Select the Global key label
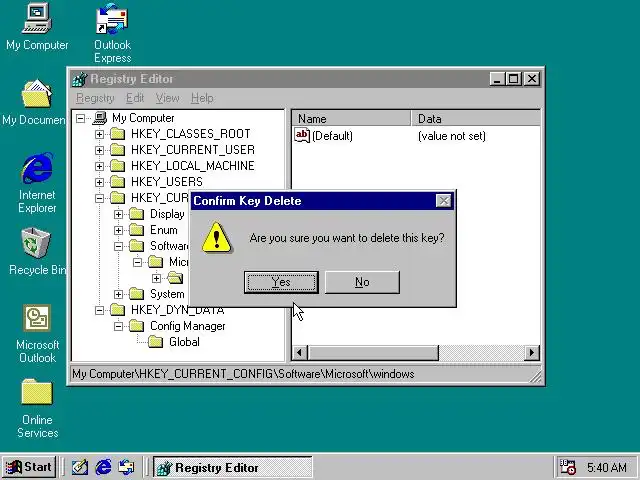 tap(184, 342)
